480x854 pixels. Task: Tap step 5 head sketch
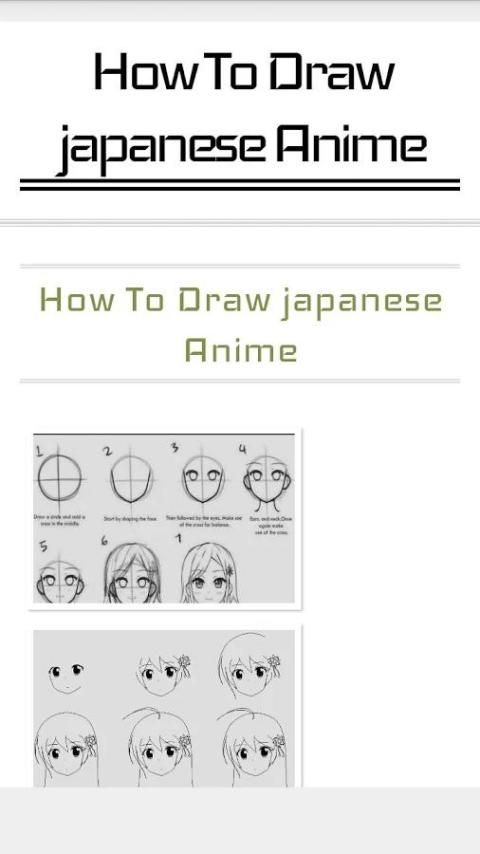(x=60, y=580)
